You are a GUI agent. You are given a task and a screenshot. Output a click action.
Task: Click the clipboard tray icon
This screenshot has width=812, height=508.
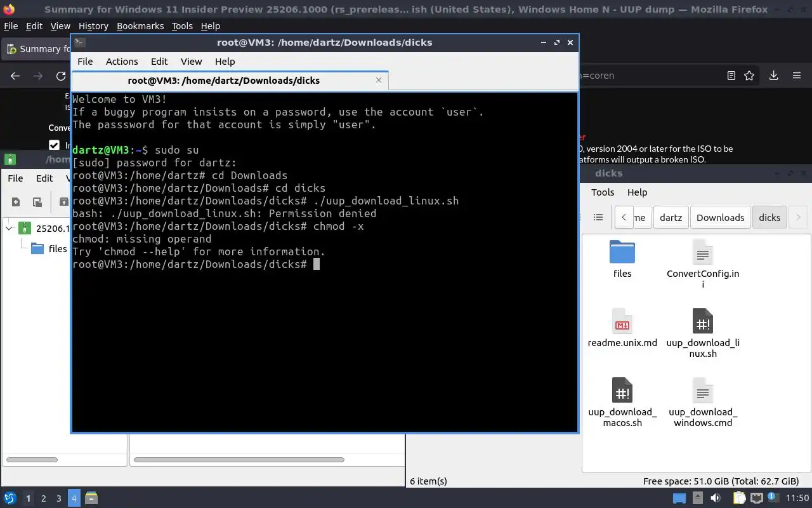(739, 498)
